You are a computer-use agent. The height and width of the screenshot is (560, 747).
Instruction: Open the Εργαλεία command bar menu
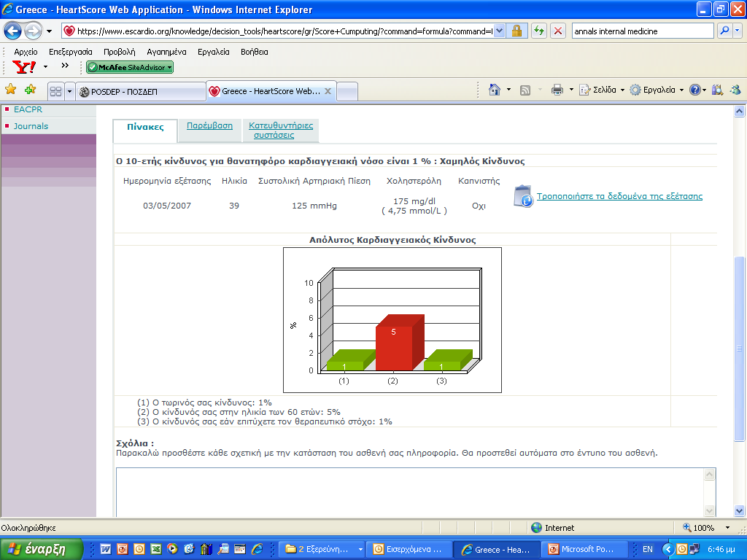(657, 90)
